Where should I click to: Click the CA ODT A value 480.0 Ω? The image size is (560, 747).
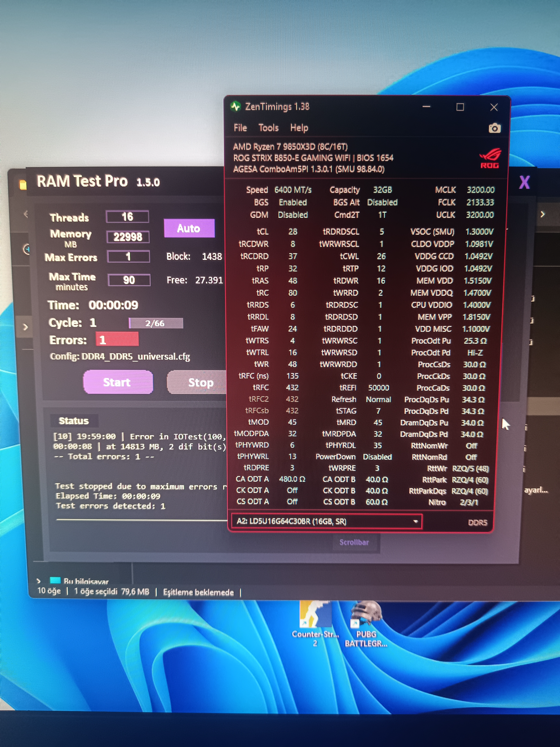(x=292, y=479)
